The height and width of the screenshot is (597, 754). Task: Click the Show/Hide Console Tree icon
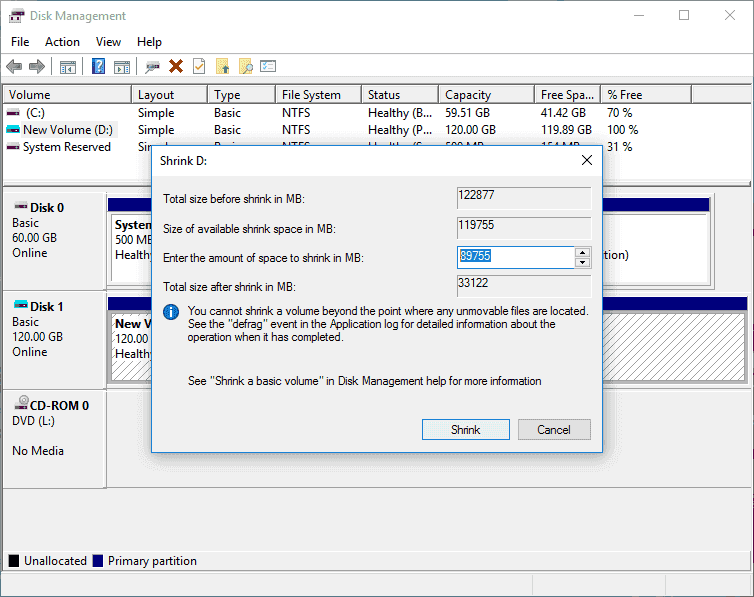[68, 67]
